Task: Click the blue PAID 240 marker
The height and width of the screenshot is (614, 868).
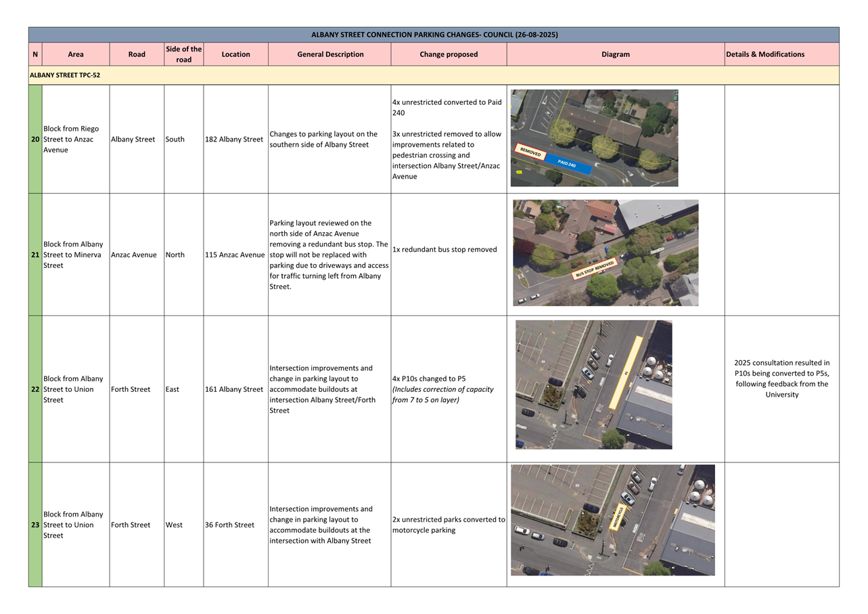Action: tap(567, 164)
